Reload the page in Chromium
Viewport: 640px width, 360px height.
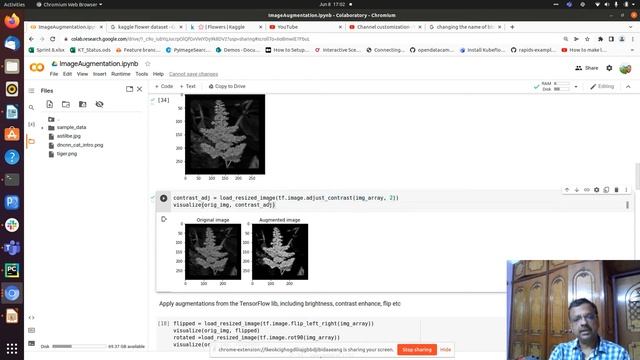[x=53, y=39]
